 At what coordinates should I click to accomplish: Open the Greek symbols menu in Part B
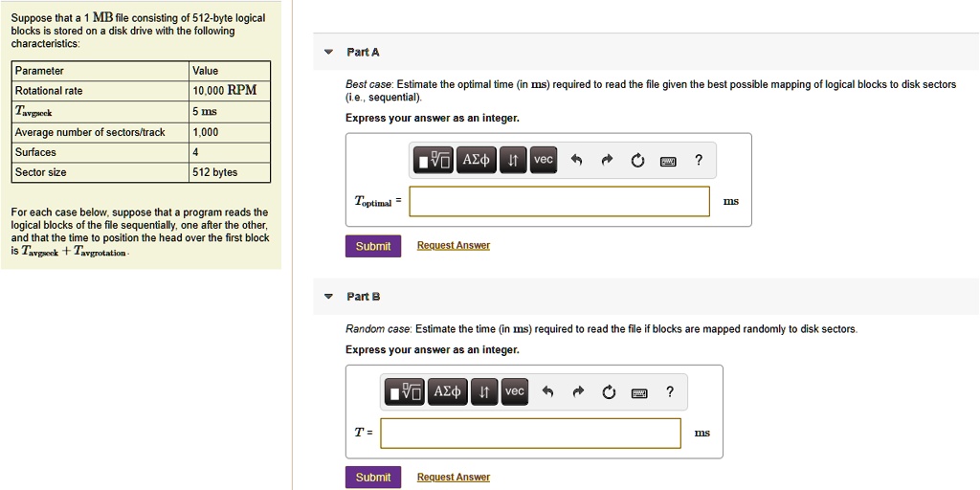point(447,391)
